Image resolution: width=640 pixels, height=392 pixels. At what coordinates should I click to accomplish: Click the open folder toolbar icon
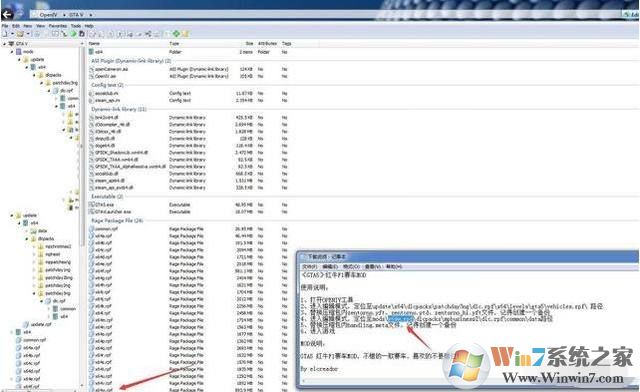pos(19,34)
